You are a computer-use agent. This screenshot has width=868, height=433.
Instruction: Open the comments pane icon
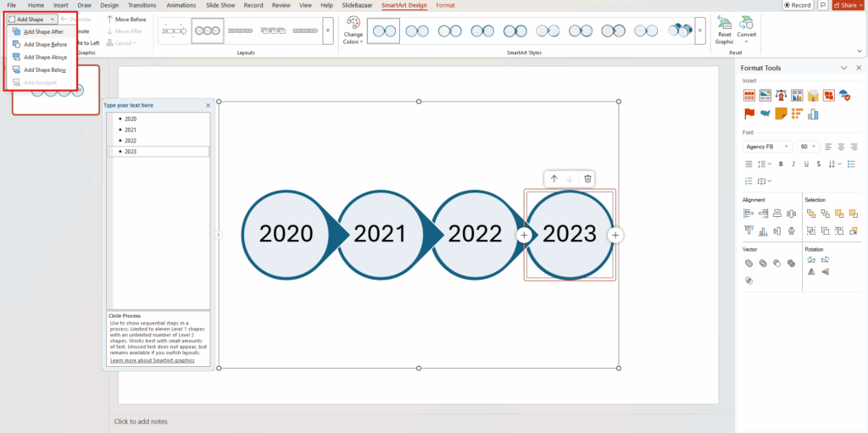click(x=823, y=5)
